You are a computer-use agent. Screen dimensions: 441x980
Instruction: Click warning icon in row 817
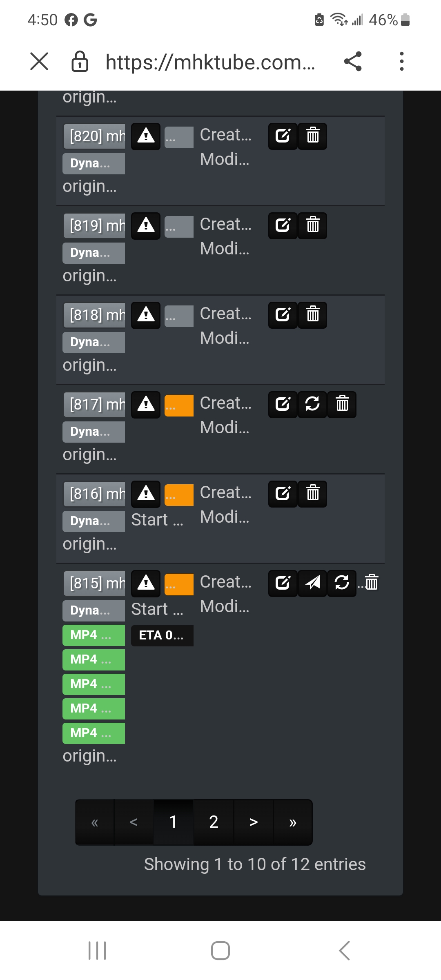coord(146,405)
